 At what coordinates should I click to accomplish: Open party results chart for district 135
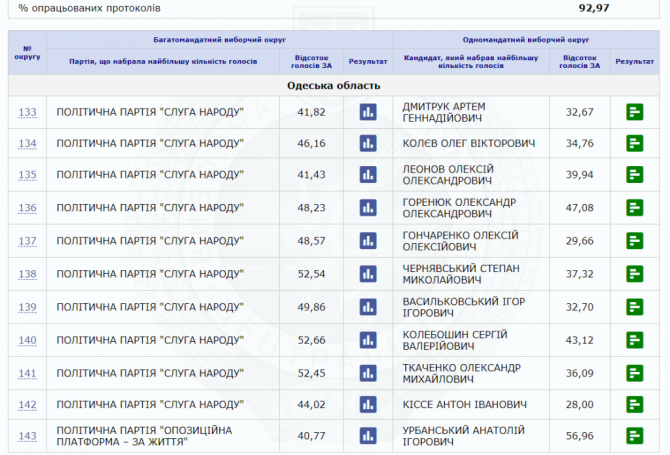[368, 174]
